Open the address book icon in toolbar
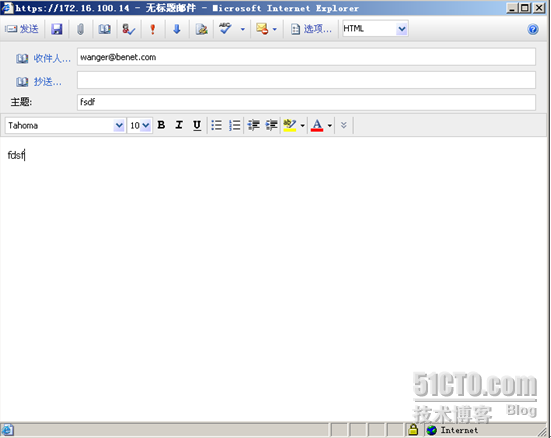 pyautogui.click(x=104, y=29)
